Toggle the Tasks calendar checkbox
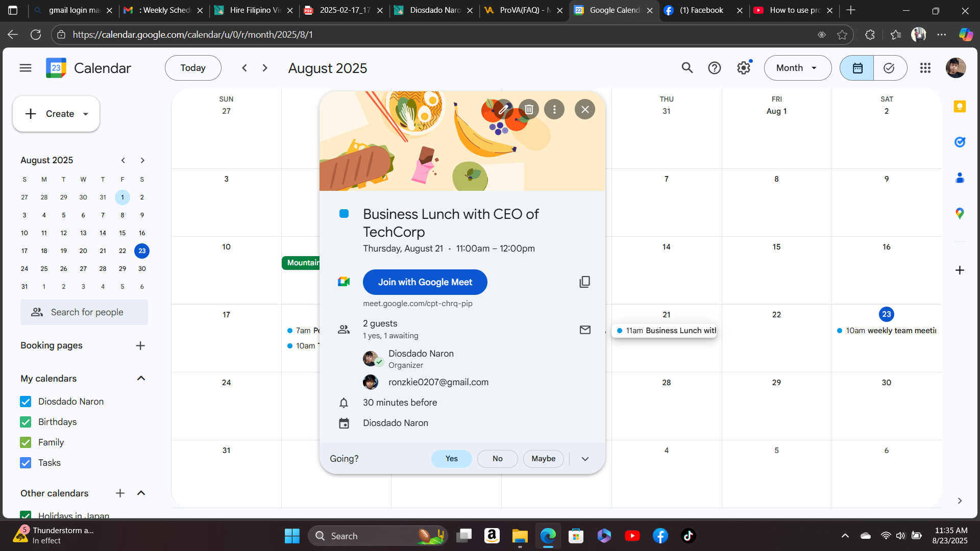The height and width of the screenshot is (551, 980). click(26, 463)
